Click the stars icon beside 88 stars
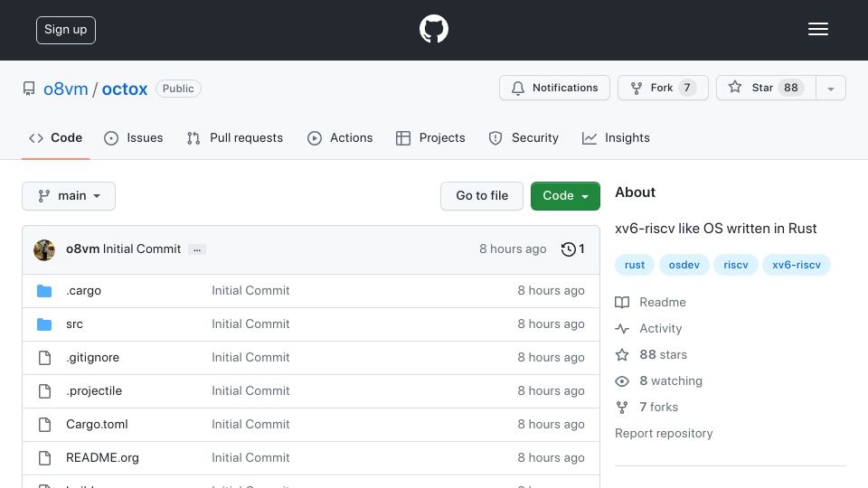This screenshot has width=868, height=488. point(622,354)
